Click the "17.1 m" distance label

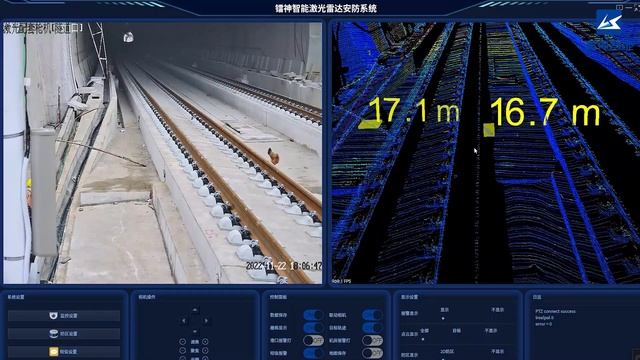pos(414,110)
